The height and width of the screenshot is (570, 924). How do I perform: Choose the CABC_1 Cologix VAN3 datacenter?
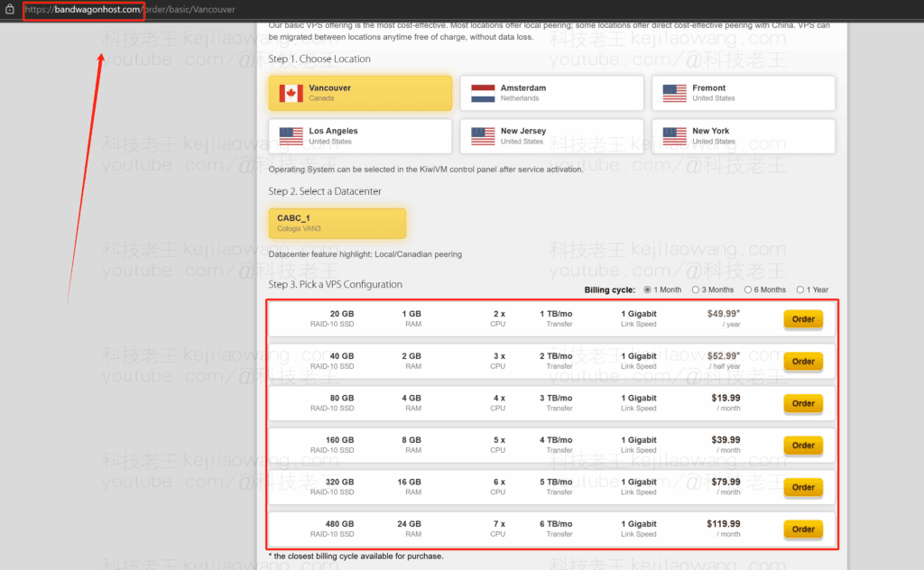pyautogui.click(x=337, y=223)
